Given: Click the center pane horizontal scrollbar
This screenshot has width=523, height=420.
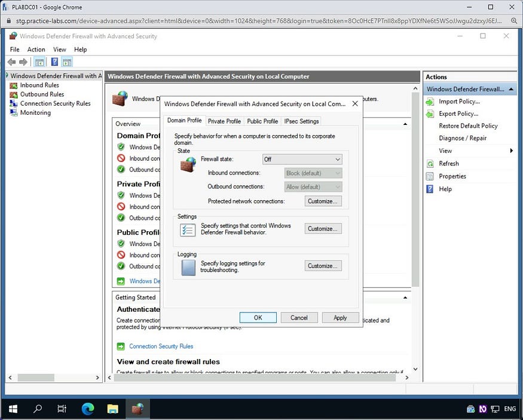Looking at the screenshot, I should coord(255,378).
